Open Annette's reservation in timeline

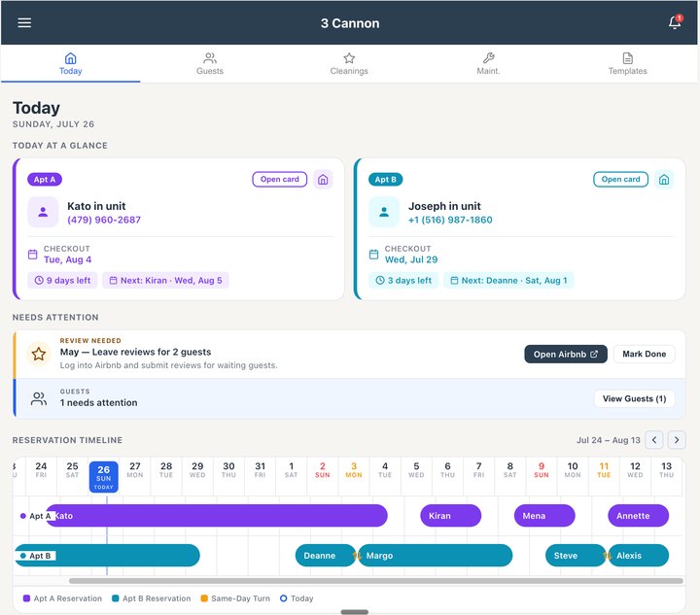[x=639, y=516]
